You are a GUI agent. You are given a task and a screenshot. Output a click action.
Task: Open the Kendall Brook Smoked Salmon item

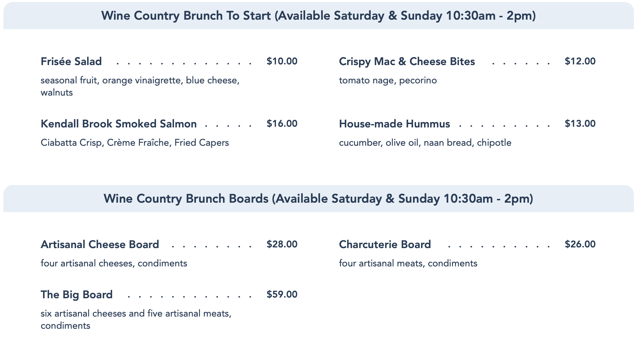[x=119, y=124]
